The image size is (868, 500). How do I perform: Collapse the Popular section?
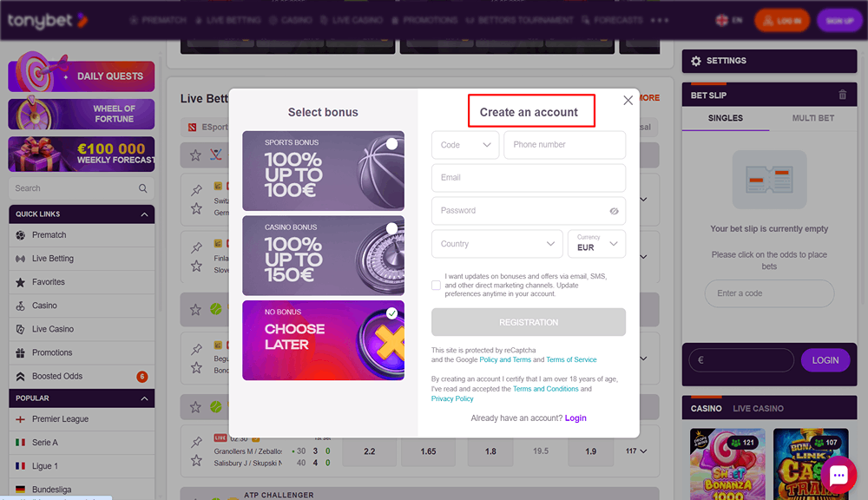coord(144,398)
